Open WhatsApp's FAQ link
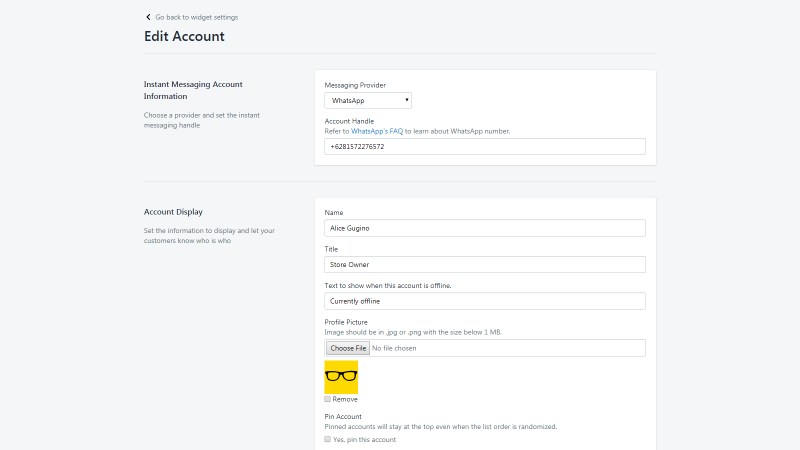This screenshot has width=800, height=450. [x=377, y=131]
